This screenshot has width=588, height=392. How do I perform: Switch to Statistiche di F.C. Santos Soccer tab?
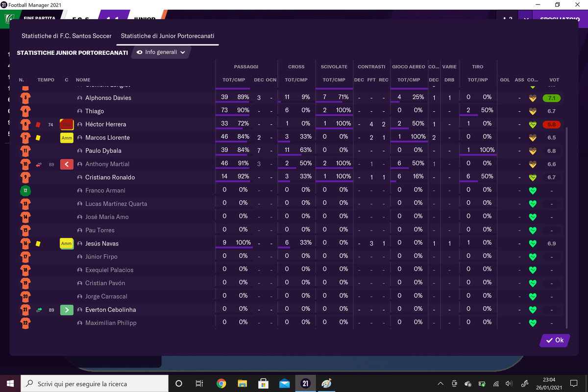click(67, 36)
